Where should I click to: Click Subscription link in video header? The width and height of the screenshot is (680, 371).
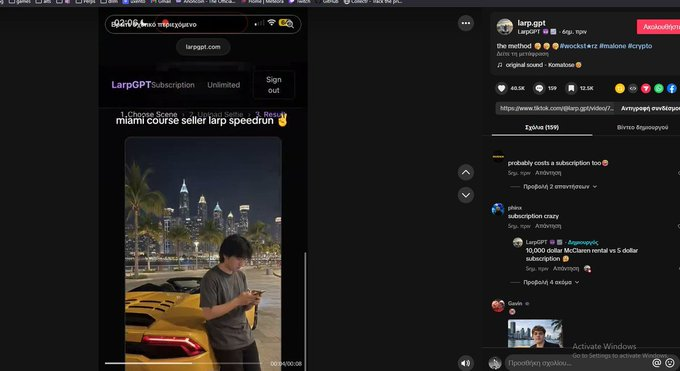click(x=173, y=85)
